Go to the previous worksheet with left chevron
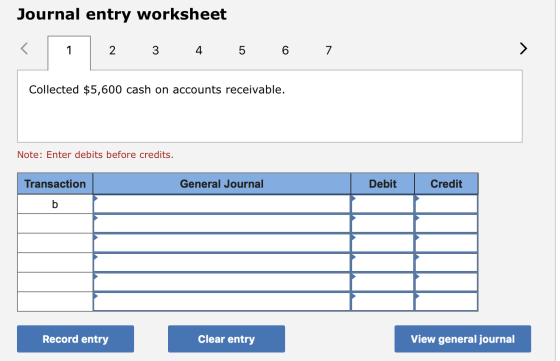This screenshot has height=361, width=560. tap(24, 49)
